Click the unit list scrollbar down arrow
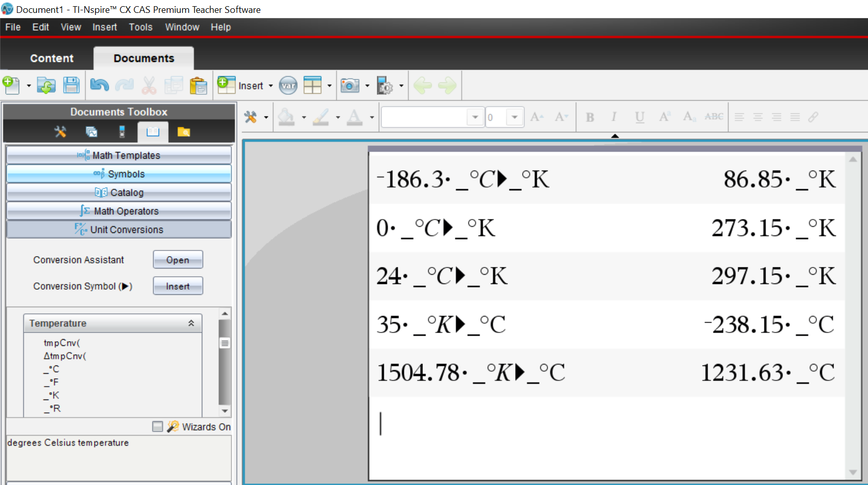Image resolution: width=868 pixels, height=485 pixels. point(225,411)
